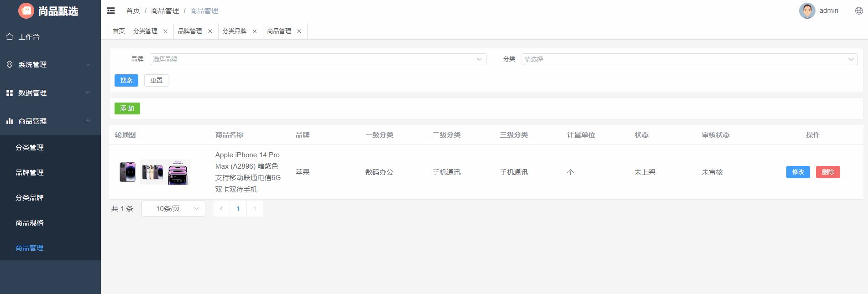Click 修改 for the iPhone 14 product
This screenshot has width=868, height=294.
coord(798,172)
